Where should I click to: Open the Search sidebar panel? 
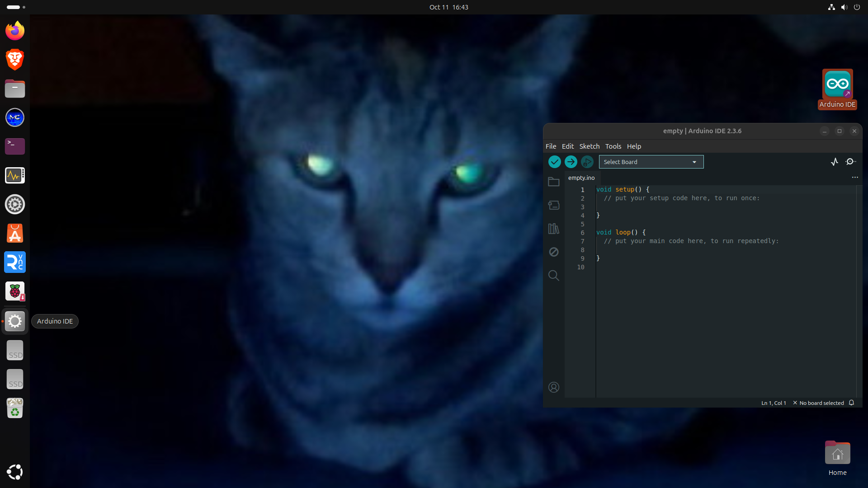(x=553, y=276)
